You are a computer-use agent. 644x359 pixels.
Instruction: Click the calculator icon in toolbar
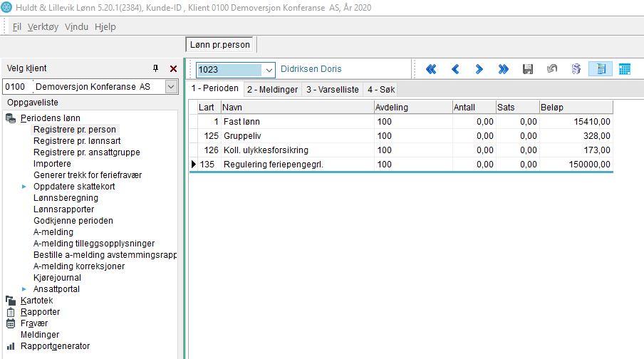pyautogui.click(x=601, y=69)
